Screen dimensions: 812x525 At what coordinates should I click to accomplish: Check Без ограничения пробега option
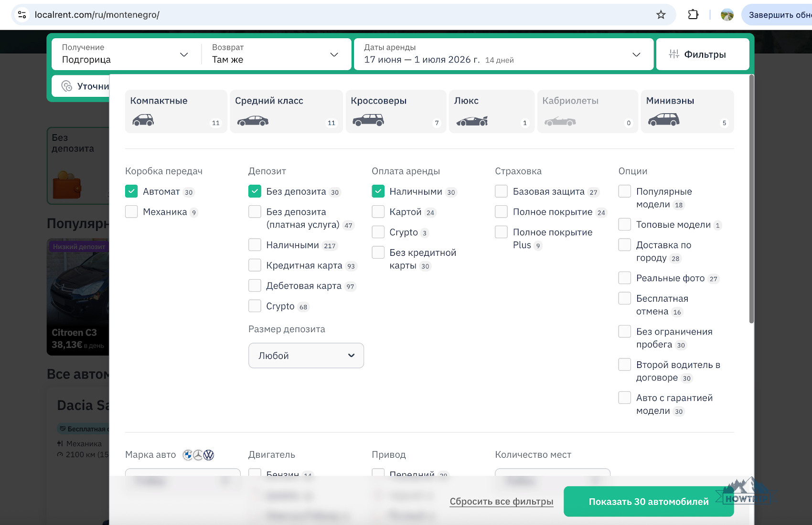click(624, 331)
